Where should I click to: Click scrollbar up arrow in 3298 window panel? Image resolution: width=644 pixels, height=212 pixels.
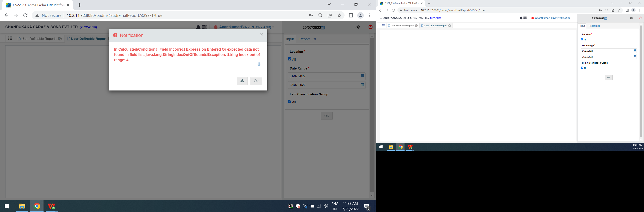coord(641,24)
